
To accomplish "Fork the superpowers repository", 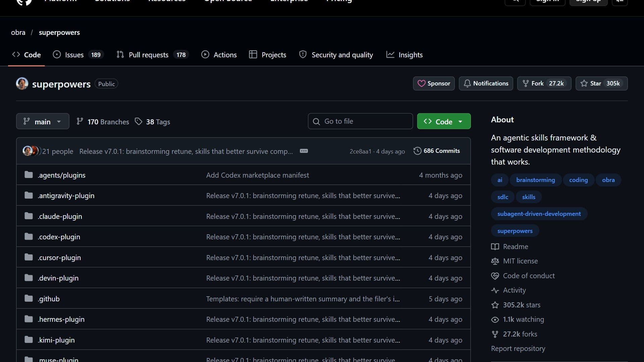I will pos(544,83).
